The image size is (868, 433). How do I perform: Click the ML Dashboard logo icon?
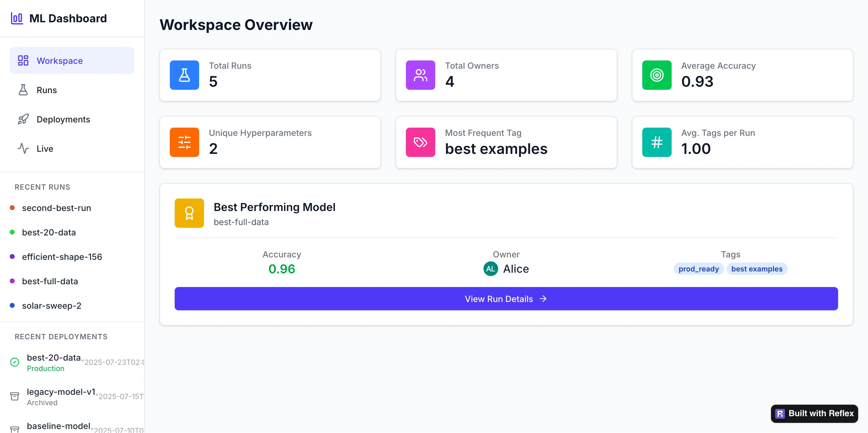[17, 18]
